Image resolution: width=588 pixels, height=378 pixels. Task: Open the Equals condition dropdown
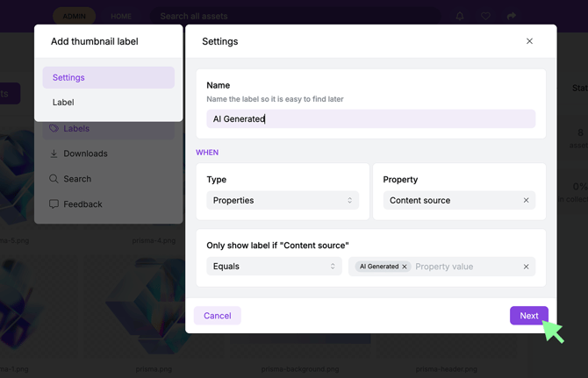tap(274, 267)
